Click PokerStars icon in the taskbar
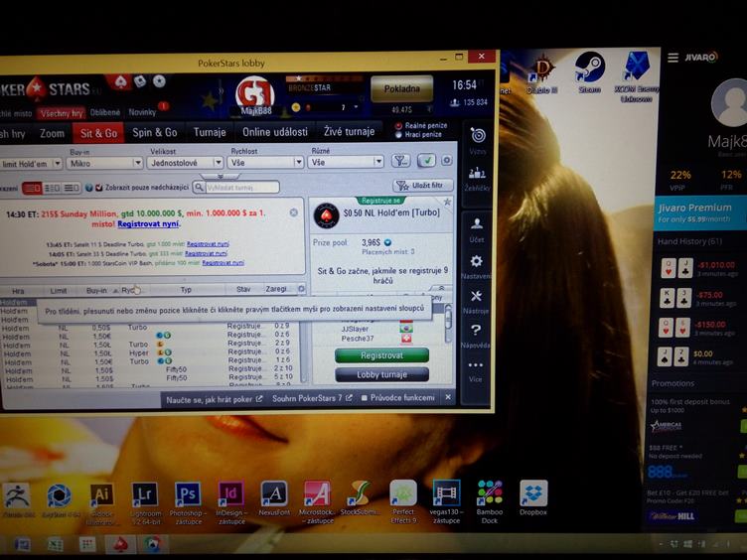Screen dimensions: 747x560 [x=119, y=544]
